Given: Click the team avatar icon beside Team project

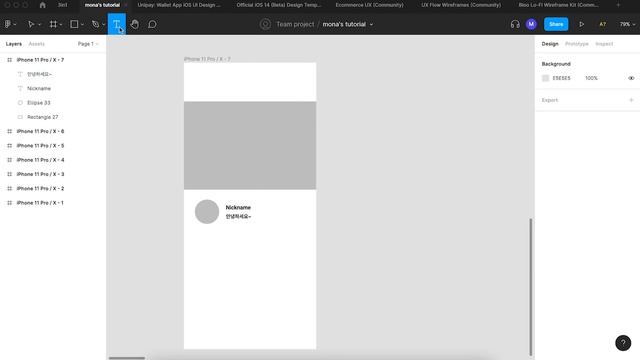Looking at the screenshot, I should point(265,24).
